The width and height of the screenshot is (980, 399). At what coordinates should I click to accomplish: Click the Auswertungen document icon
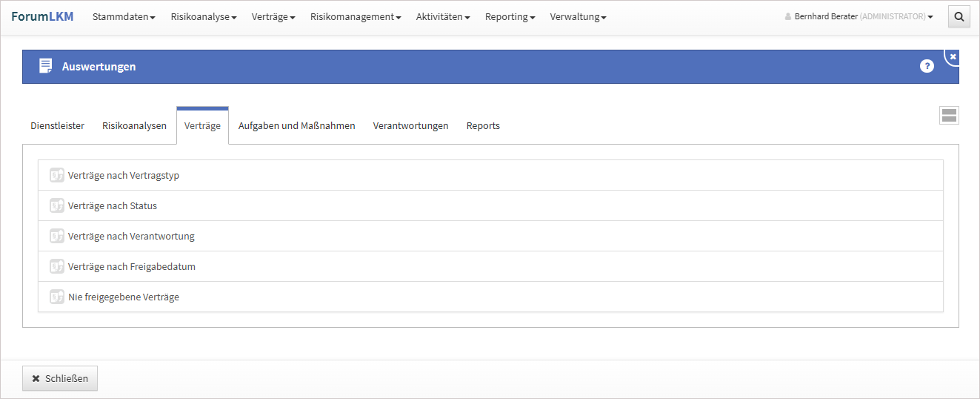[46, 66]
